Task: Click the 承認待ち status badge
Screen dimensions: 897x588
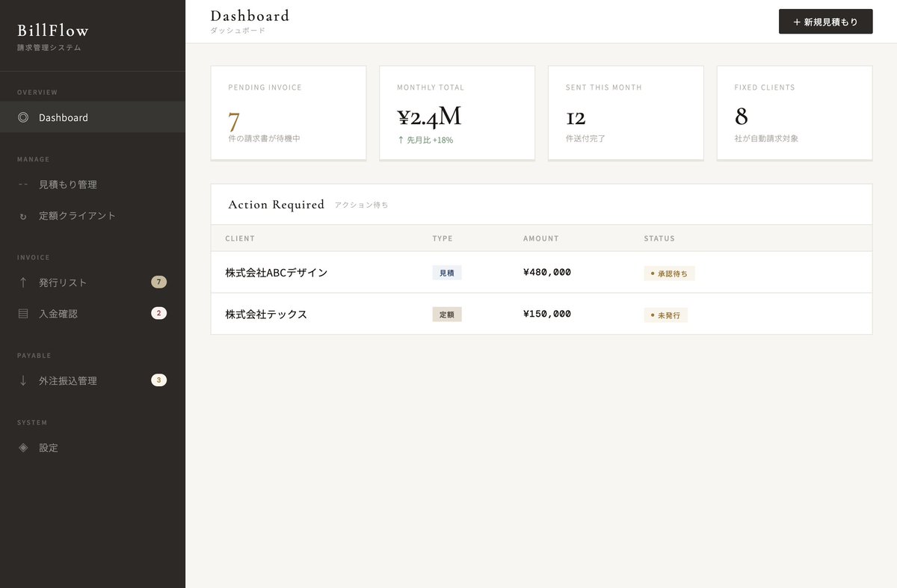Action: click(x=669, y=273)
